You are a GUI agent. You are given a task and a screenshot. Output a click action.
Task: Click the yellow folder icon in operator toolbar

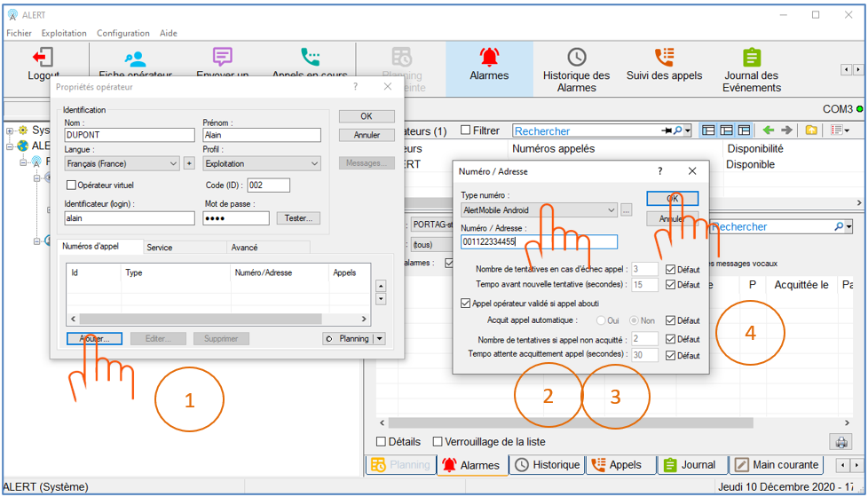811,130
